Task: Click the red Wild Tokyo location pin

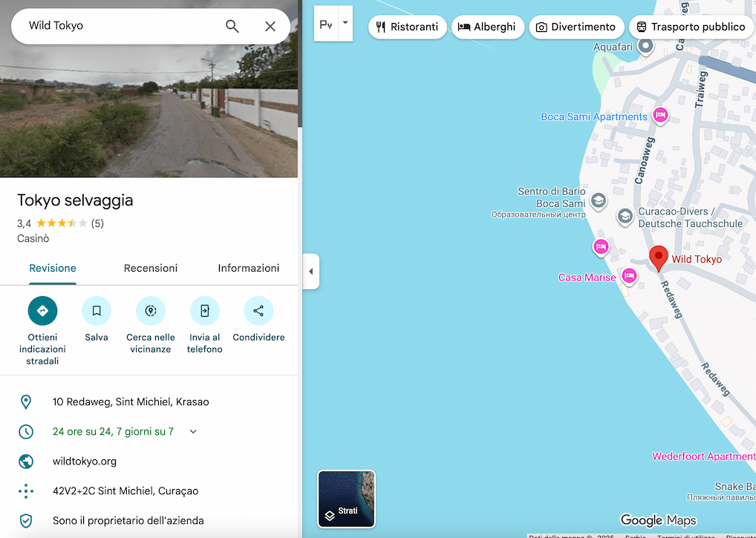Action: click(659, 257)
